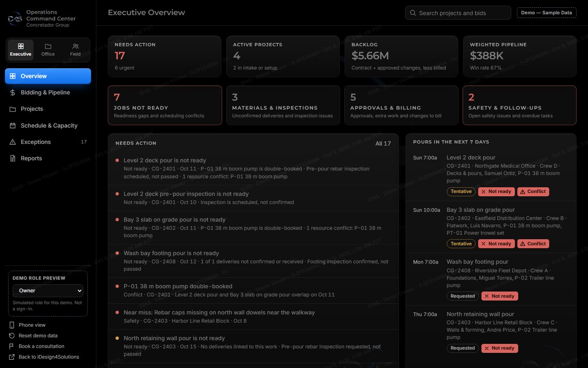588x368 pixels.
Task: Open the Active Projects KPI card
Action: [x=283, y=56]
